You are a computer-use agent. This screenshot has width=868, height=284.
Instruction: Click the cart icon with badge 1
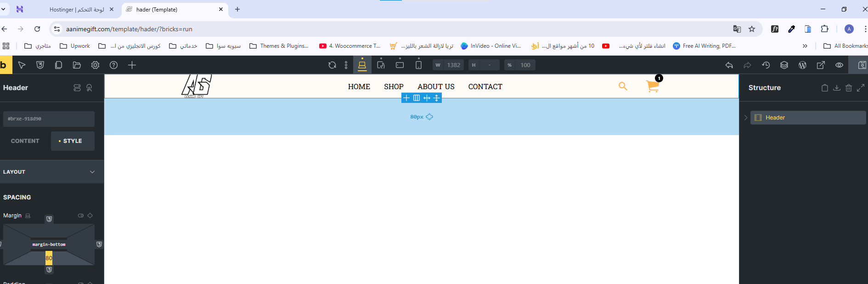(653, 85)
